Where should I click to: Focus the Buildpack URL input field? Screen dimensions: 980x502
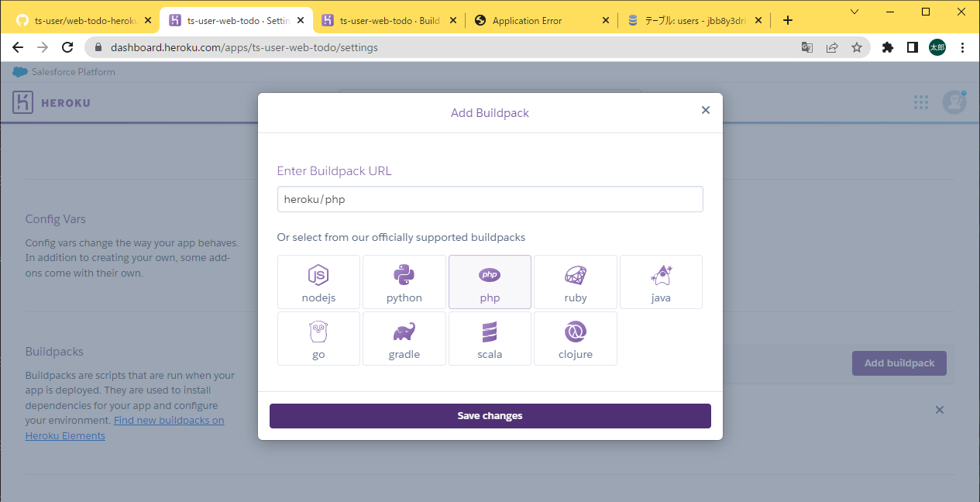click(490, 199)
